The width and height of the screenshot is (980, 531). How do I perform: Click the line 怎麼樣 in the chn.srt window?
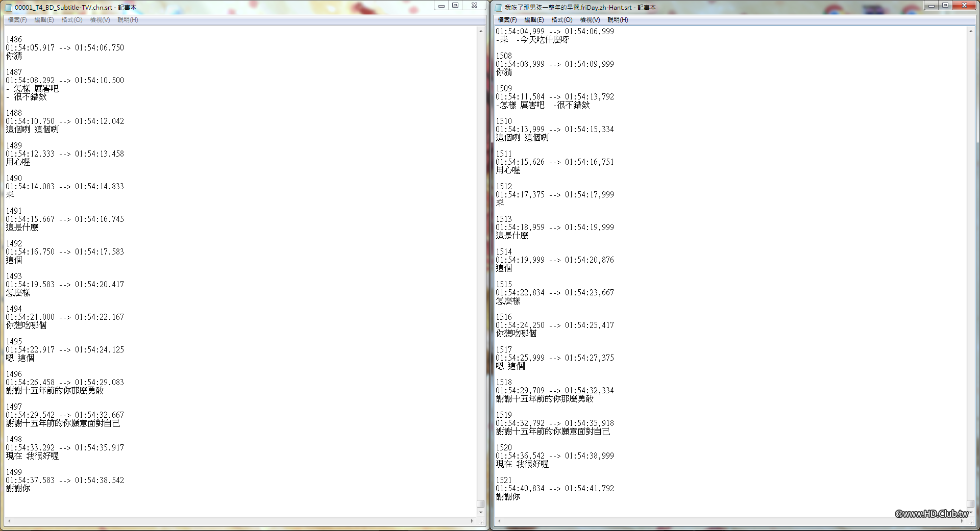pos(18,292)
